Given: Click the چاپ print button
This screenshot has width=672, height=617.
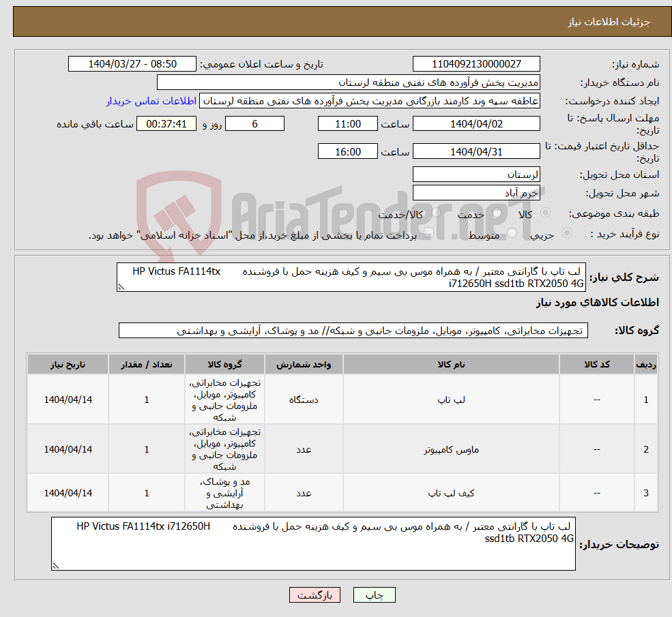Looking at the screenshot, I should 374,595.
